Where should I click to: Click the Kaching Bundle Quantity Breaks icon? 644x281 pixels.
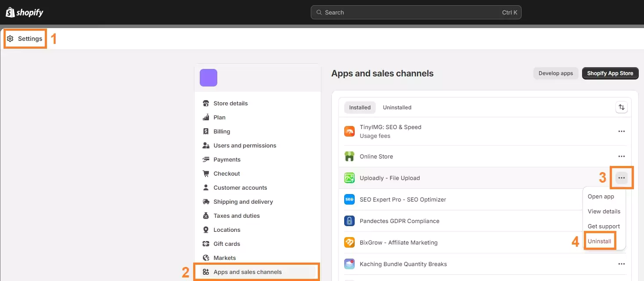[349, 263]
